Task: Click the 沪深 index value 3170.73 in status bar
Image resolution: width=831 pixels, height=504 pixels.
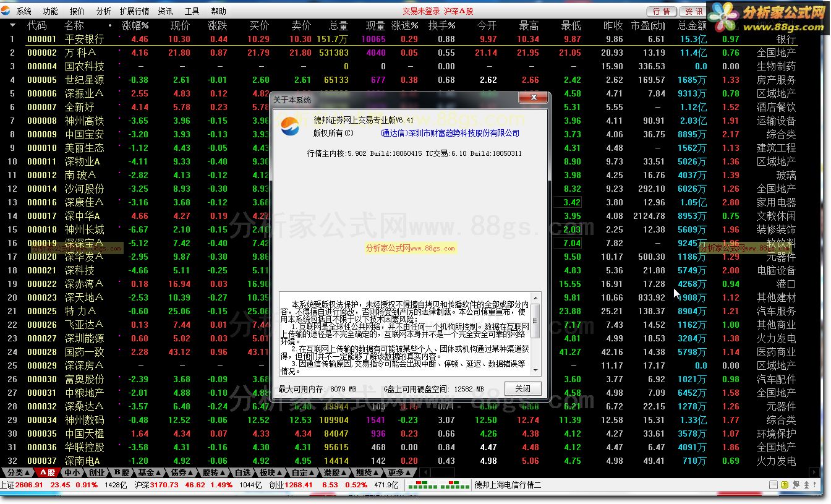Action: pos(164,485)
